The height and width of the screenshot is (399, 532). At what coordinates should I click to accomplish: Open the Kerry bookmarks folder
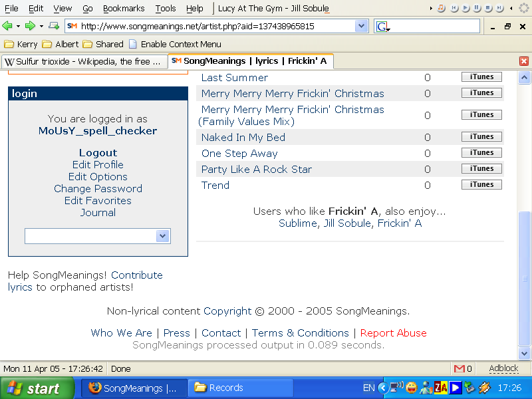tap(21, 44)
